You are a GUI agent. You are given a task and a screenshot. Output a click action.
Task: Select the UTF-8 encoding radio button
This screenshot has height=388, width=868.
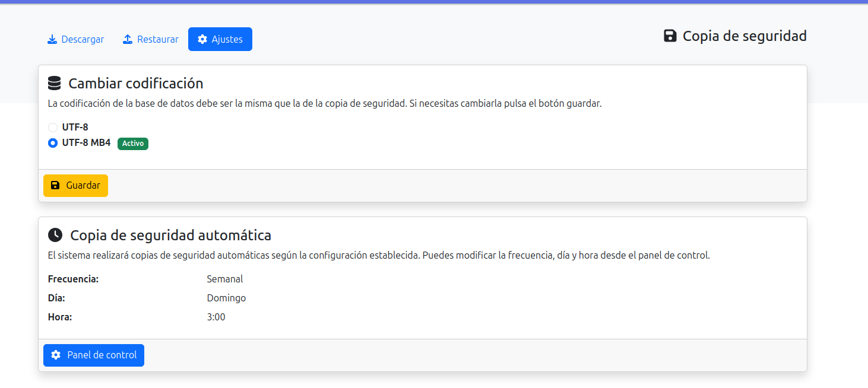[52, 127]
